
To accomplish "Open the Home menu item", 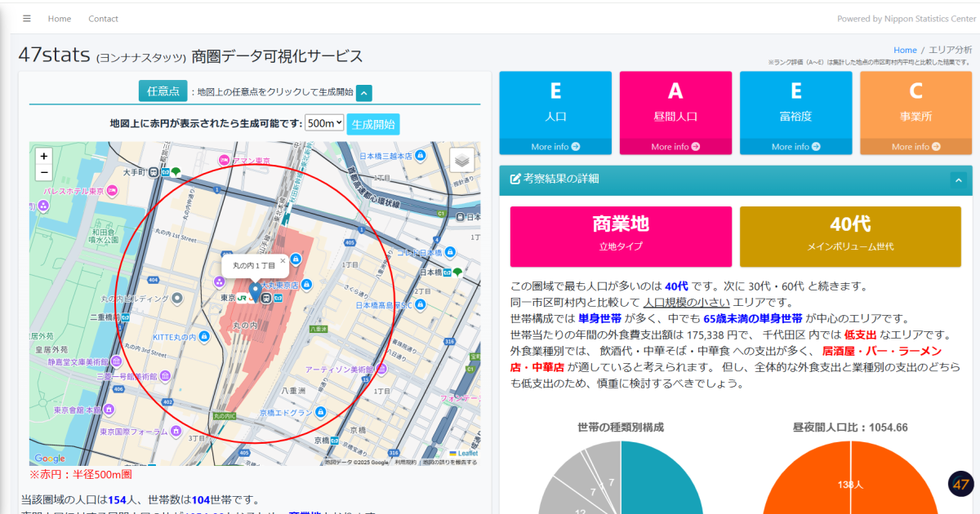I will [60, 19].
